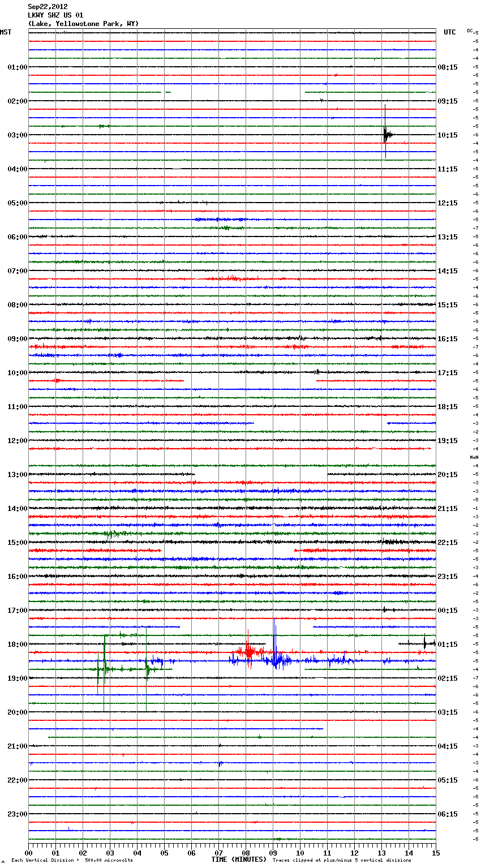Screen dimensions: 481x868
Task: Select the 10:15 UTC time label
Action: pos(448,135)
